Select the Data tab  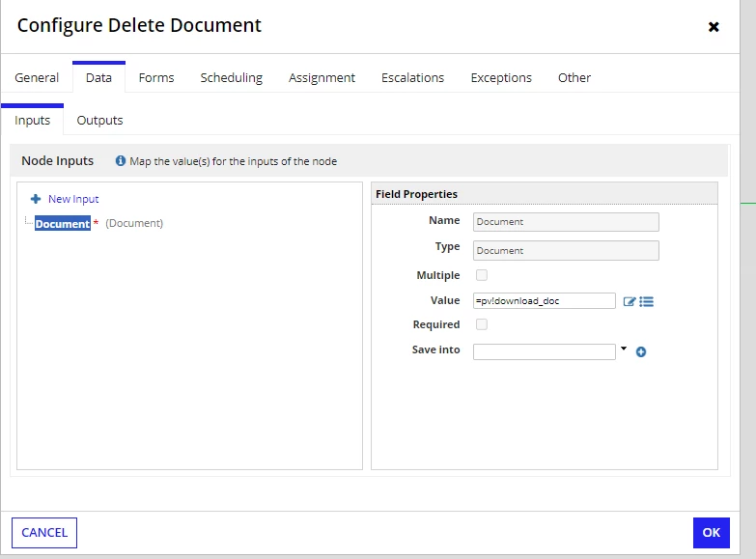coord(98,77)
